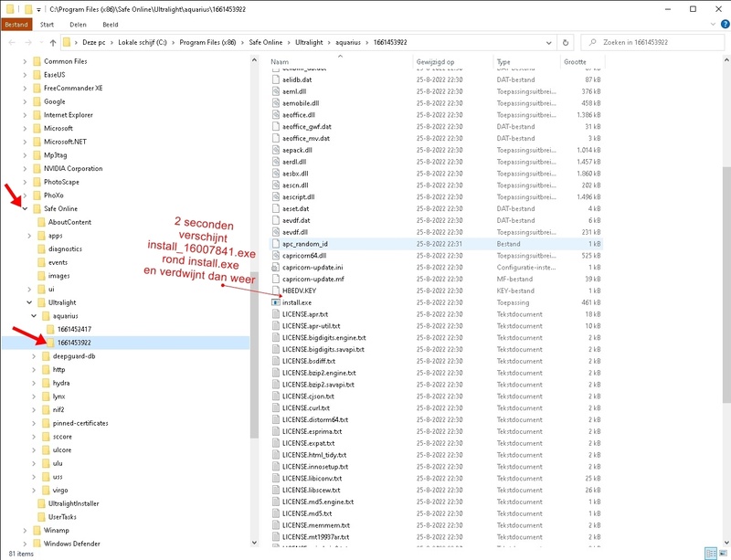Screen dimensions: 731x560
Task: Select the Mp3tag folder in tree
Action: tap(56, 154)
